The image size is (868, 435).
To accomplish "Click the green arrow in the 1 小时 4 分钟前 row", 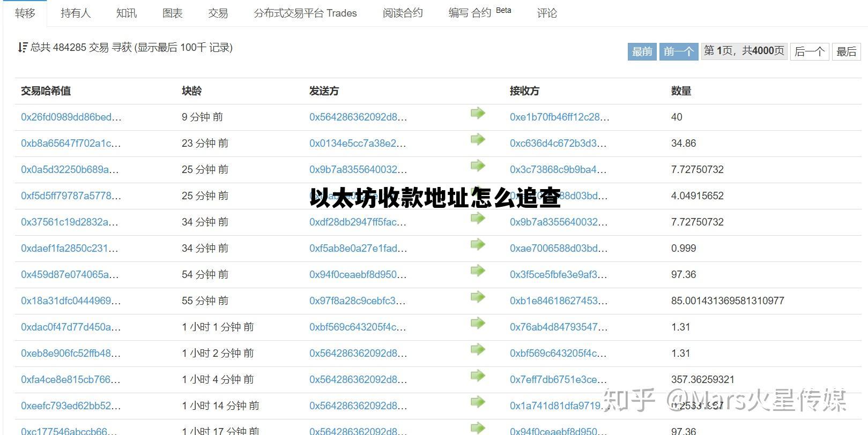I will pyautogui.click(x=477, y=376).
